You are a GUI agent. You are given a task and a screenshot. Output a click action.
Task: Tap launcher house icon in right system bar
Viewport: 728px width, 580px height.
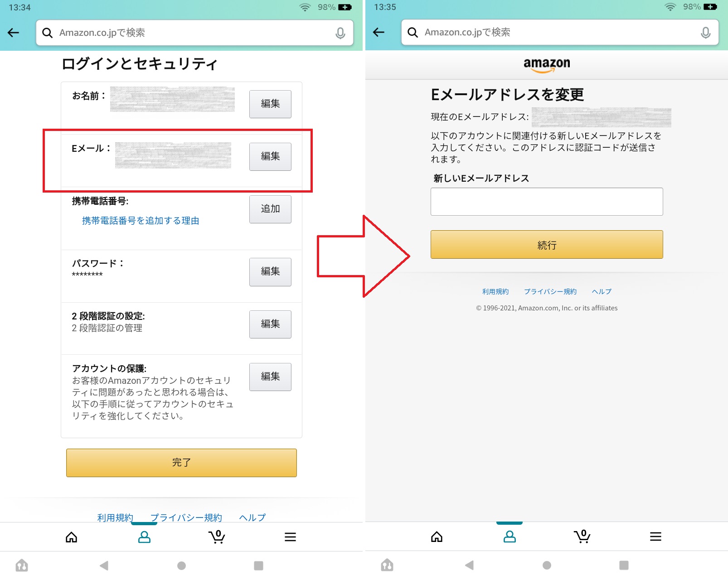[387, 565]
